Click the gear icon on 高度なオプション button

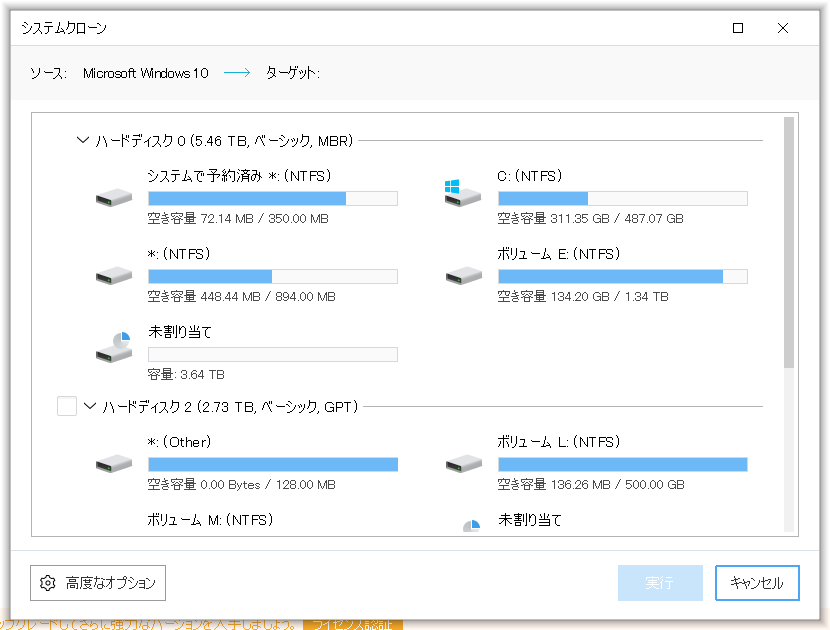tap(47, 583)
